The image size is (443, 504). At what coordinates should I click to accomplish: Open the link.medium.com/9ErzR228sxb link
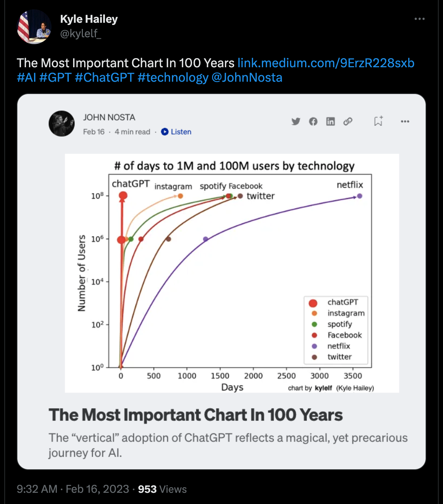(x=326, y=63)
